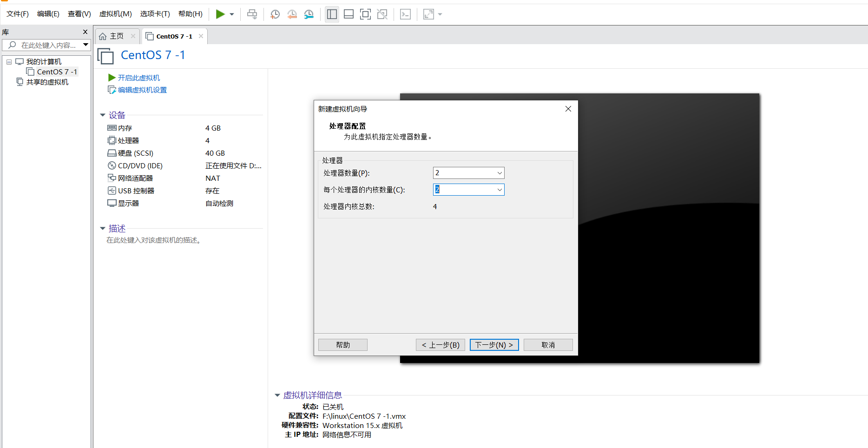This screenshot has height=448, width=868.
Task: Click the send Ctrl+Alt+Del toolbar icon
Action: click(x=252, y=14)
